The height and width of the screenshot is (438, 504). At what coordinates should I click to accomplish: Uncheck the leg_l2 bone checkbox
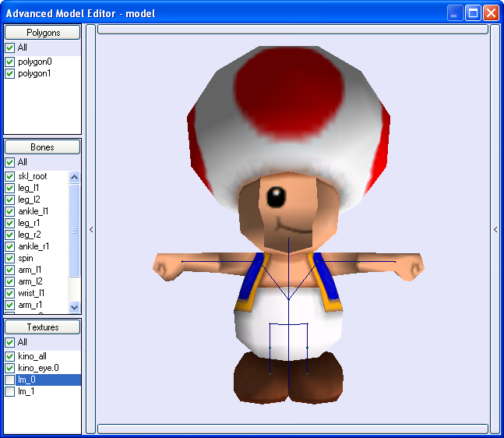point(9,200)
